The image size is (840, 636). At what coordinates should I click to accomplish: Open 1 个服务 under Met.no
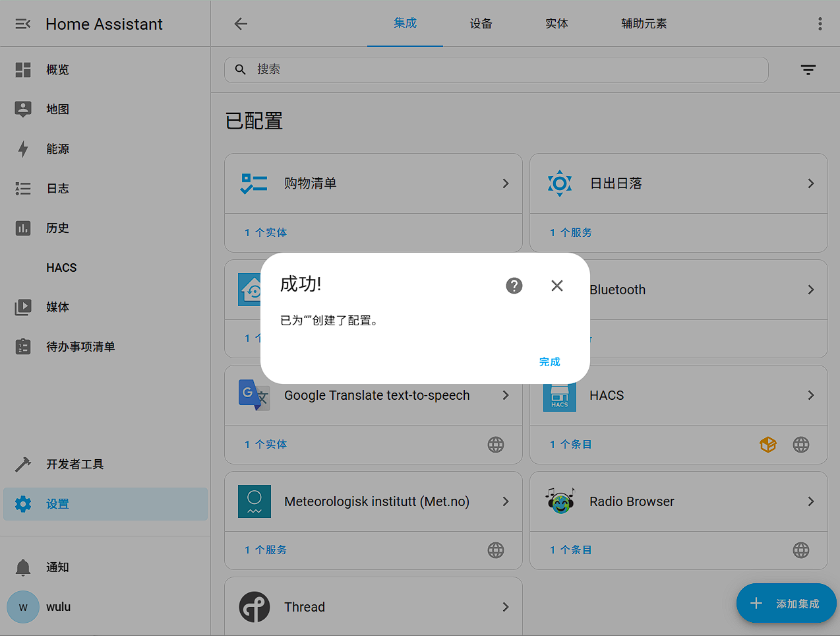(266, 550)
